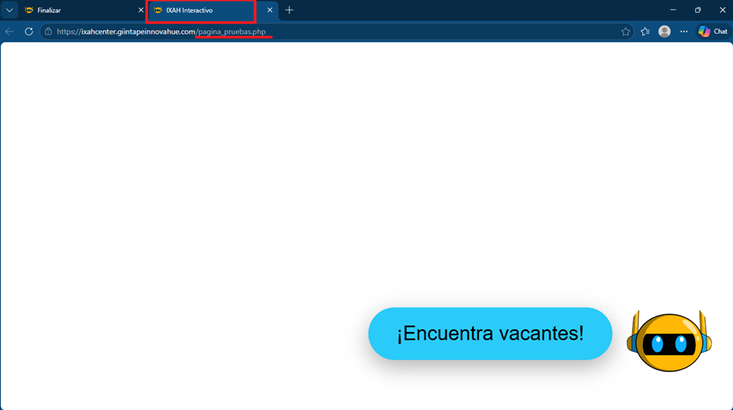Open the tab actions dropdown

(x=9, y=10)
